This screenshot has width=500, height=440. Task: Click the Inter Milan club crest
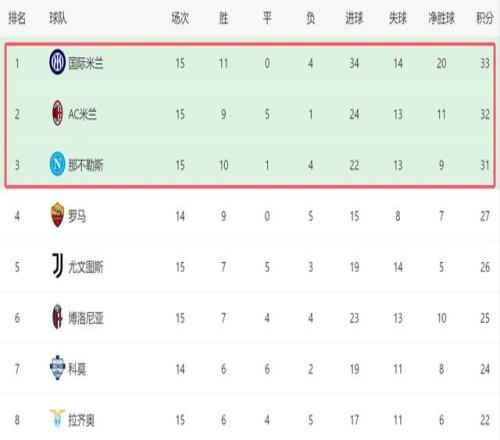pos(57,62)
